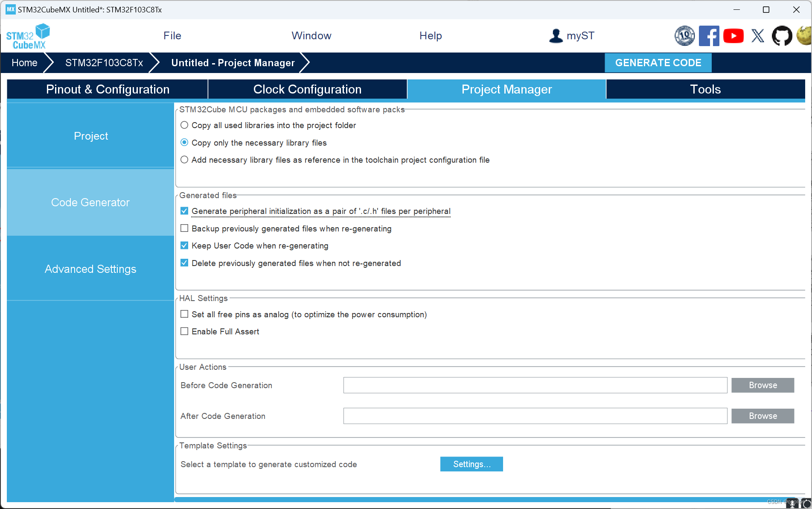The height and width of the screenshot is (509, 812).
Task: Focus the Before Code Generation input field
Action: (x=535, y=385)
